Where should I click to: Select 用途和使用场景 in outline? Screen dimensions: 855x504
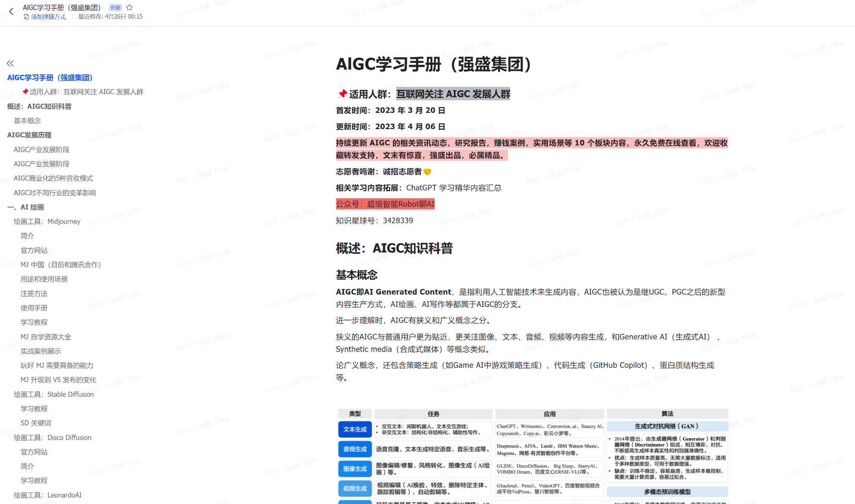click(44, 279)
